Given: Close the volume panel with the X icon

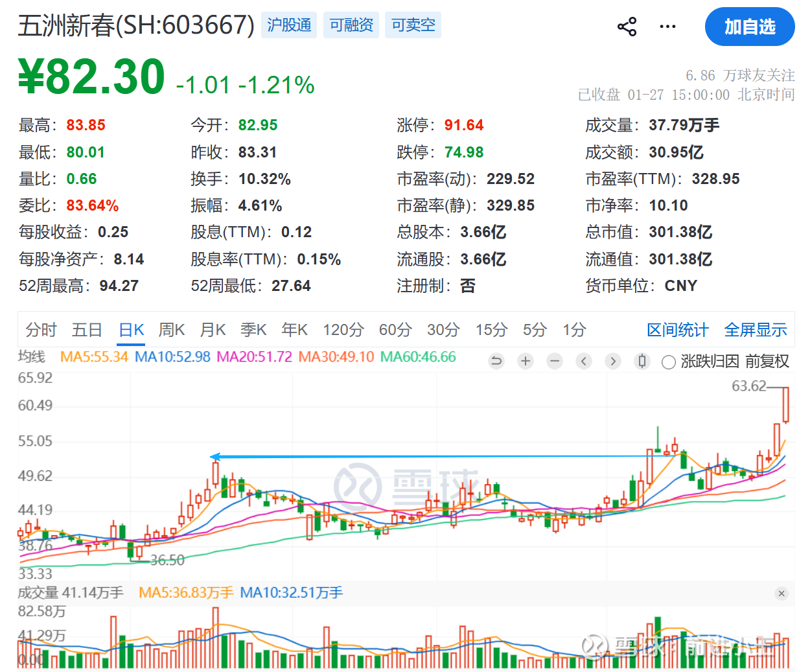Looking at the screenshot, I should click(782, 594).
